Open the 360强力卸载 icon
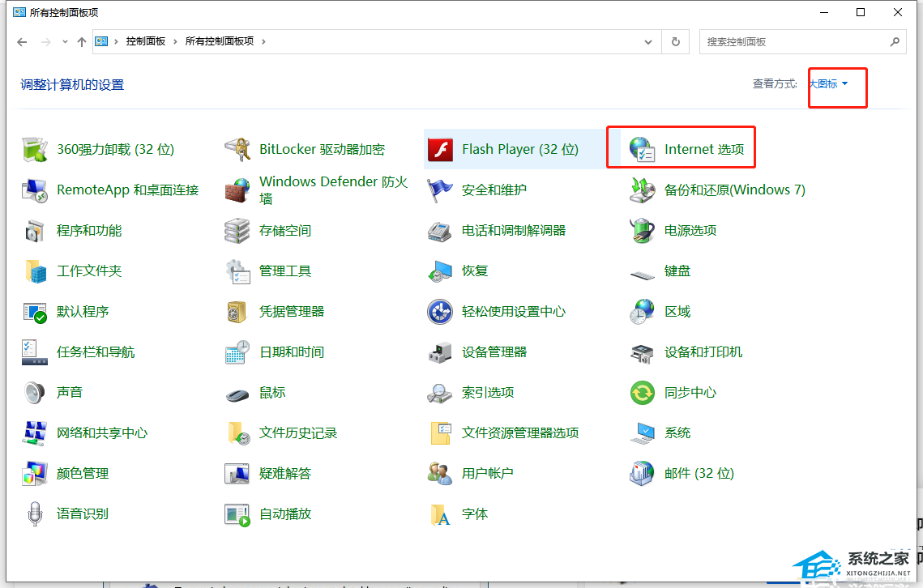The width and height of the screenshot is (923, 588). [35, 150]
